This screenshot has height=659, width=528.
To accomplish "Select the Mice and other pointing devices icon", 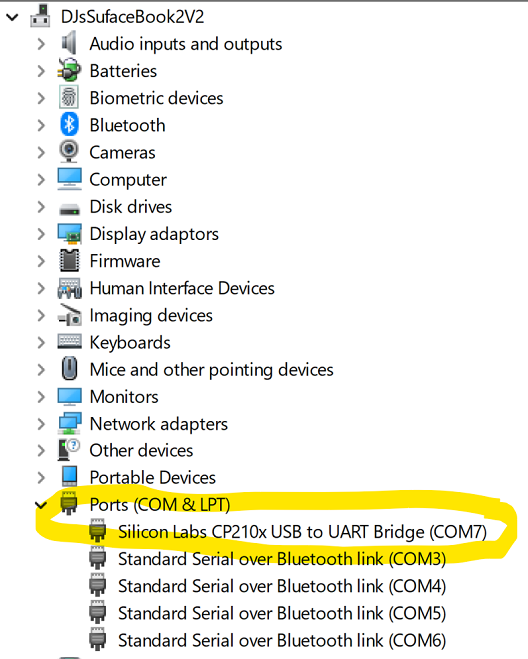I will (69, 369).
